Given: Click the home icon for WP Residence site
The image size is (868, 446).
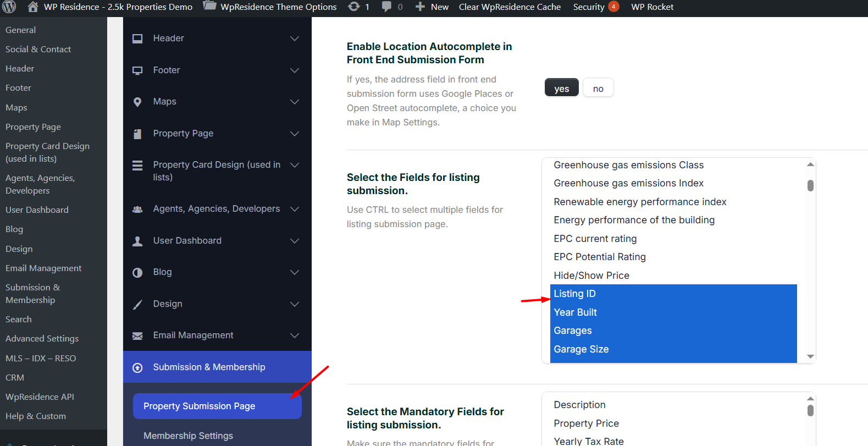Looking at the screenshot, I should coord(33,7).
